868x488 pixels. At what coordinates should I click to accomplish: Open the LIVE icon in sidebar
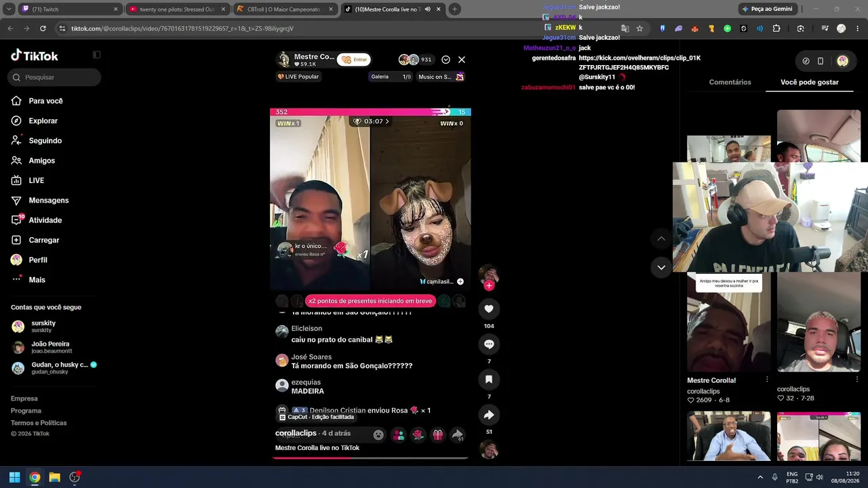(x=16, y=180)
